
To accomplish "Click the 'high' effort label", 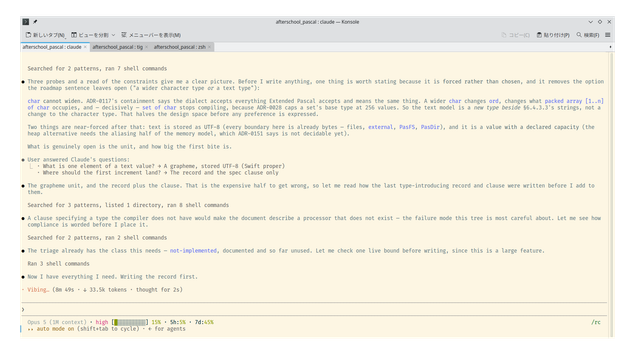I will 102,322.
